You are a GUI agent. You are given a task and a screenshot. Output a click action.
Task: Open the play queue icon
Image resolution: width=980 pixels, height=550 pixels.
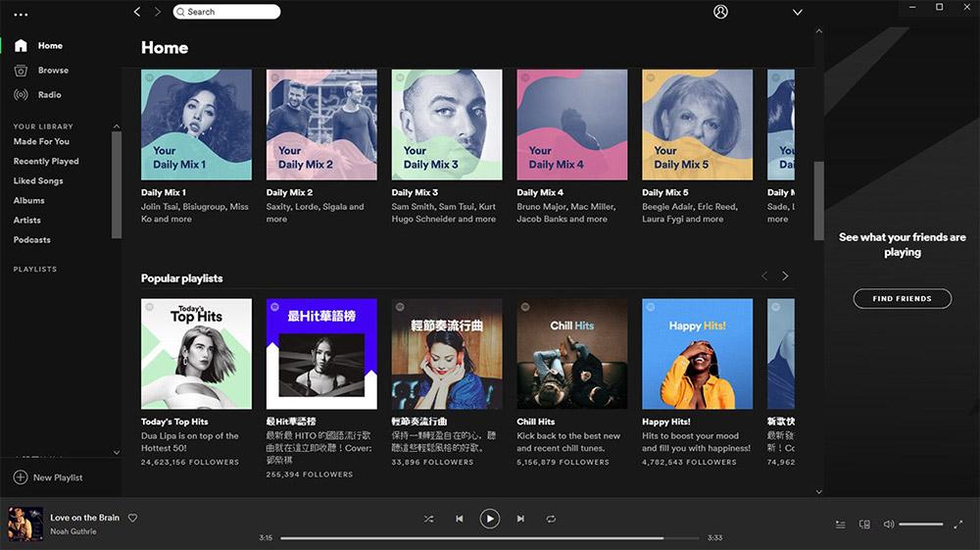(841, 525)
